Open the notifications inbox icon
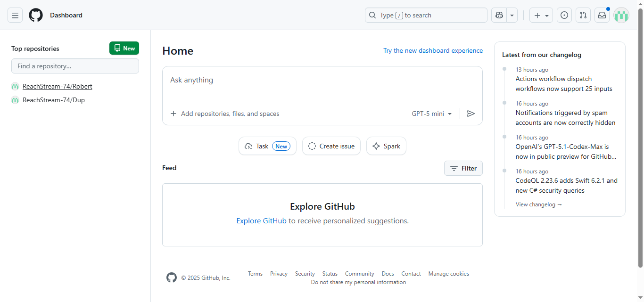The image size is (644, 302). coord(602,15)
